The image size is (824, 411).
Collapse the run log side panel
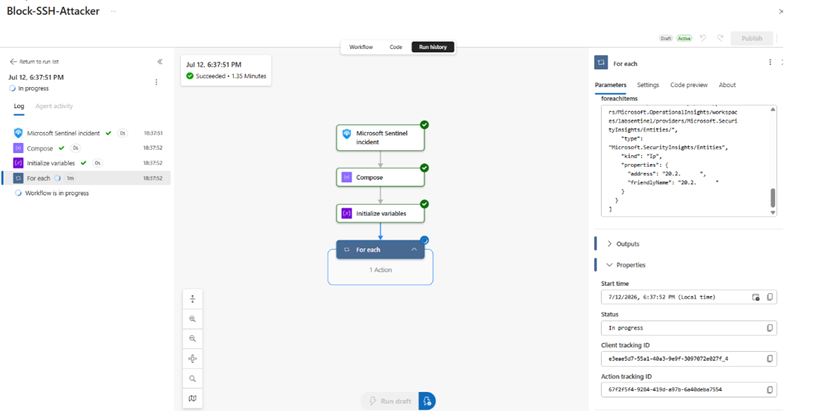pos(160,61)
